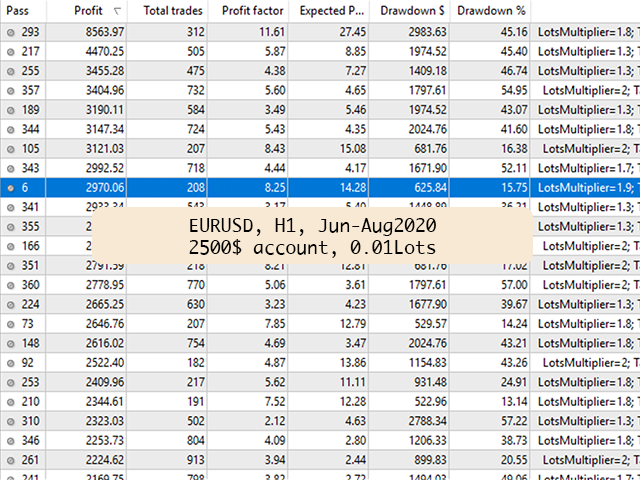Image resolution: width=640 pixels, height=480 pixels.
Task: Click total trades cell 724
Action: [196, 129]
